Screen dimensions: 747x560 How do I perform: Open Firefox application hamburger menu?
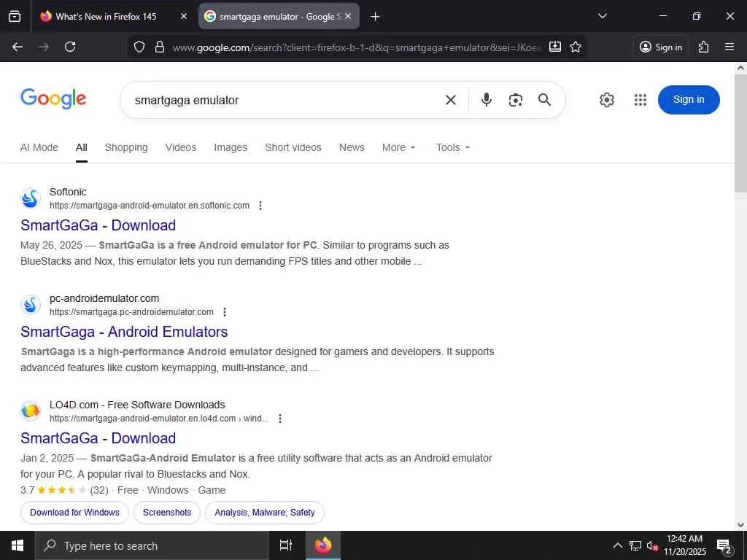[729, 47]
